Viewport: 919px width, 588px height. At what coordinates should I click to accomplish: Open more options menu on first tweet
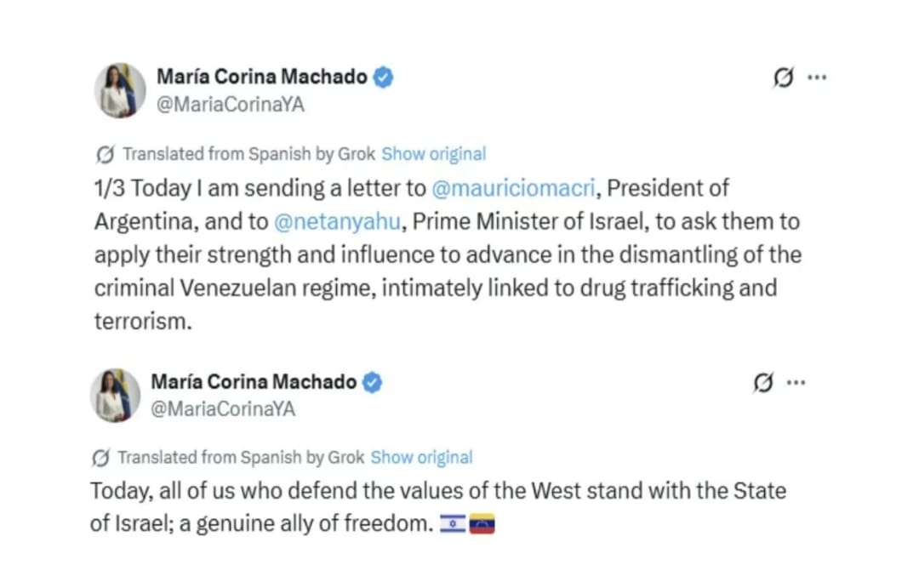[817, 77]
